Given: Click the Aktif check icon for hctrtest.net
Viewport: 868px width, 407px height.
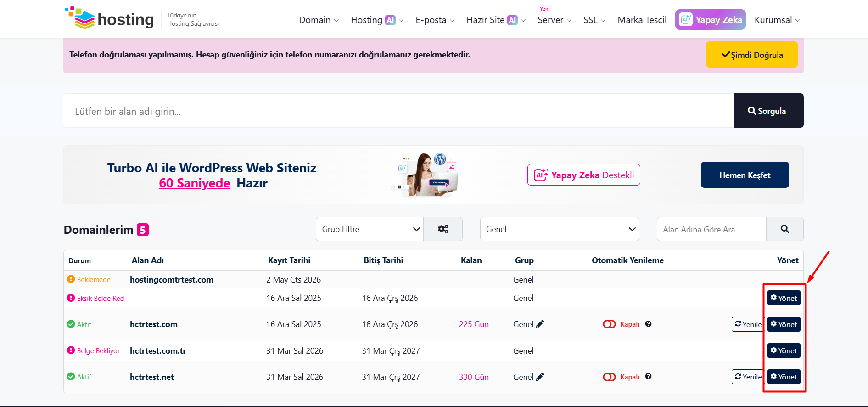Looking at the screenshot, I should (x=71, y=376).
